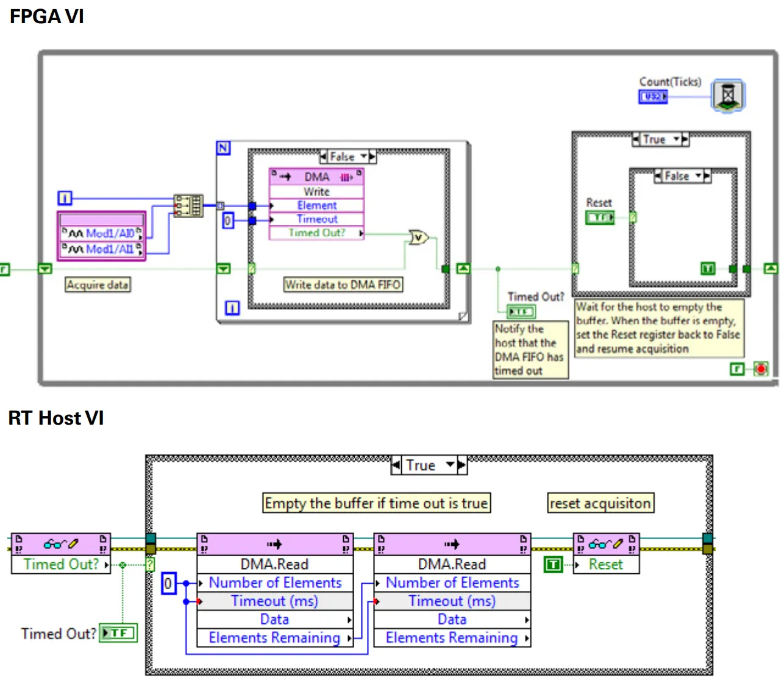This screenshot has height=686, width=784.
Task: Click the Empty the buffer if time out is true comment
Action: (x=376, y=503)
